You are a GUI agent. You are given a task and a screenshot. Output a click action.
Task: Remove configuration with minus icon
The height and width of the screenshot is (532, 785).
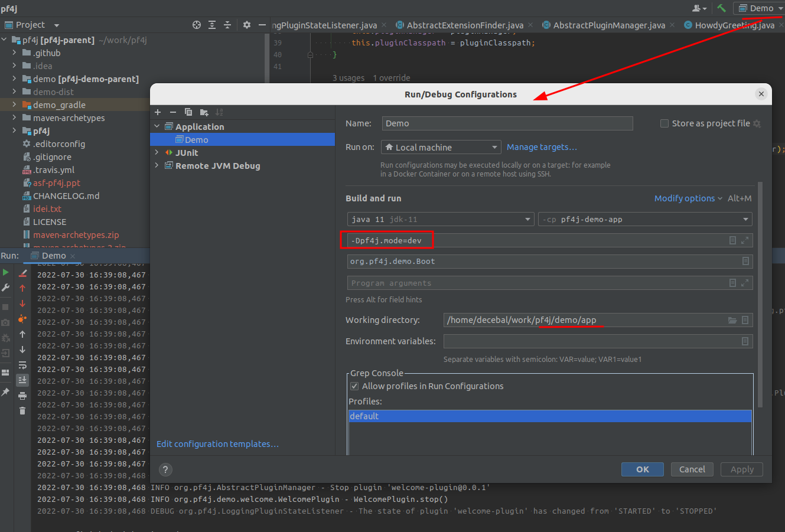pyautogui.click(x=173, y=112)
